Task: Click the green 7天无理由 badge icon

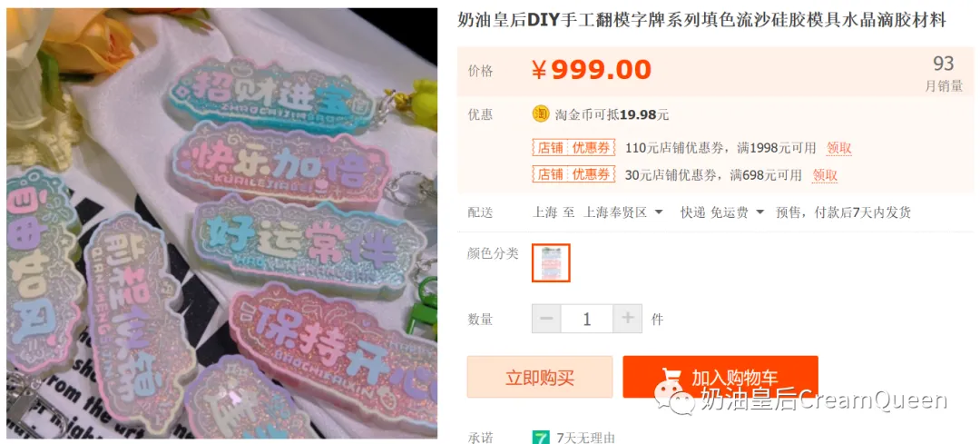Action: tap(540, 438)
